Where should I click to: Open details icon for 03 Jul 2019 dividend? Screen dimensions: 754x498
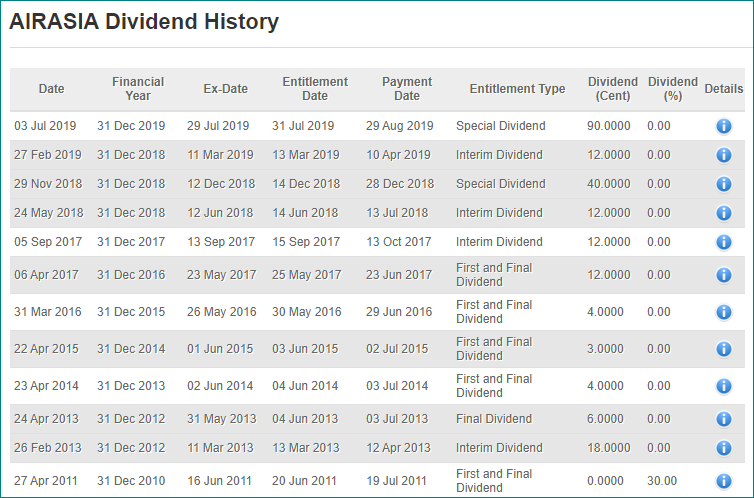click(724, 126)
